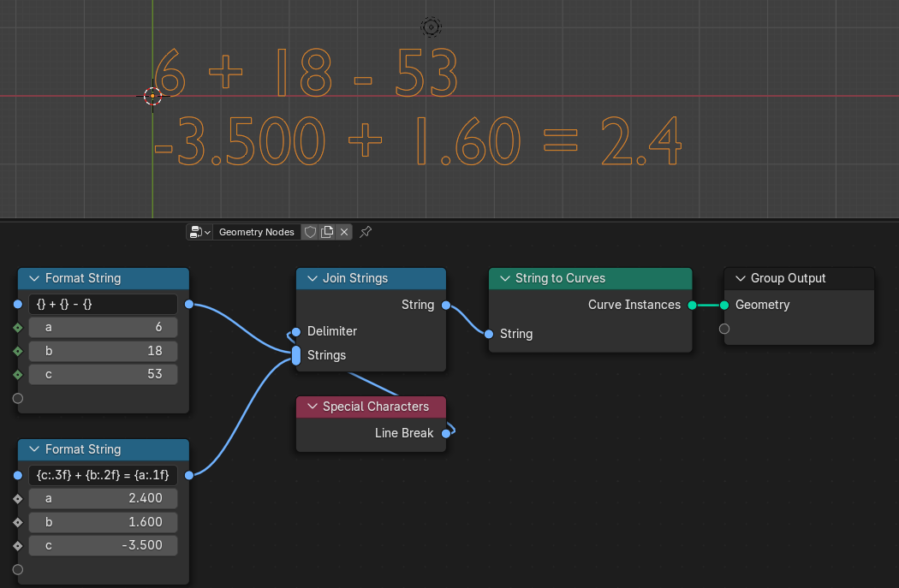Viewport: 899px width, 588px height.
Task: Click the Join Strings Delimiter socket
Action: click(x=296, y=332)
